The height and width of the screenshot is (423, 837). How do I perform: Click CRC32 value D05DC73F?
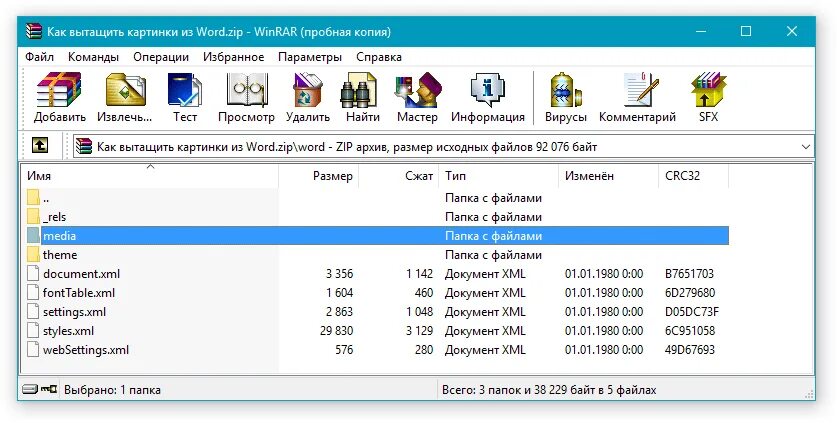coord(692,312)
